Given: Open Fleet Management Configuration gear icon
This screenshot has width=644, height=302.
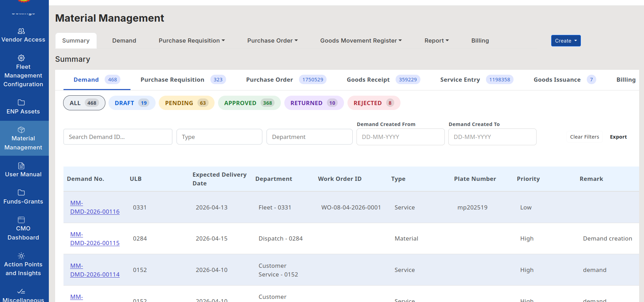Looking at the screenshot, I should click(x=21, y=58).
